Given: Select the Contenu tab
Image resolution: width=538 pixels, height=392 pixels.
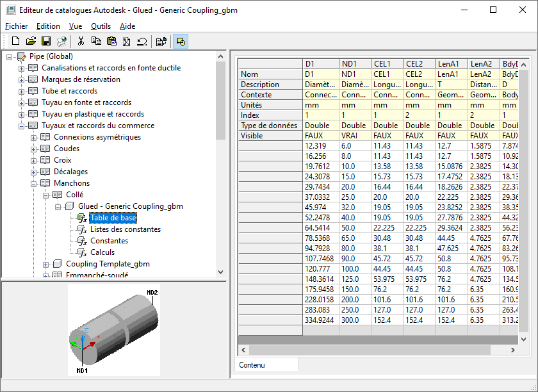Looking at the screenshot, I should click(x=252, y=365).
